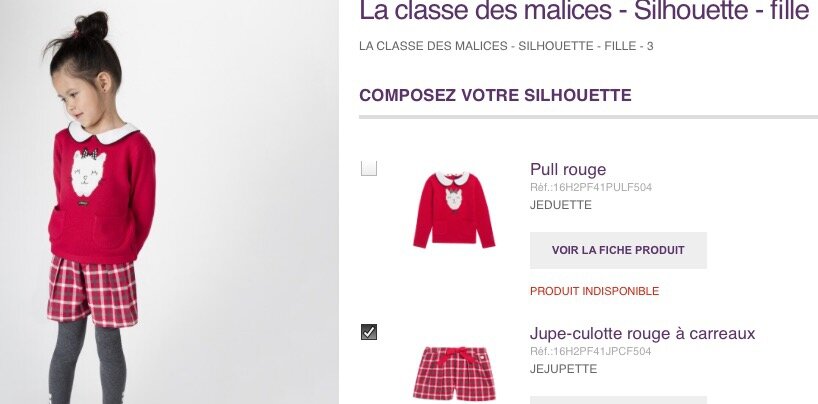Open the Jupe-culotte rouge à carreaux title
Screen dimensions: 818x404
click(x=642, y=333)
